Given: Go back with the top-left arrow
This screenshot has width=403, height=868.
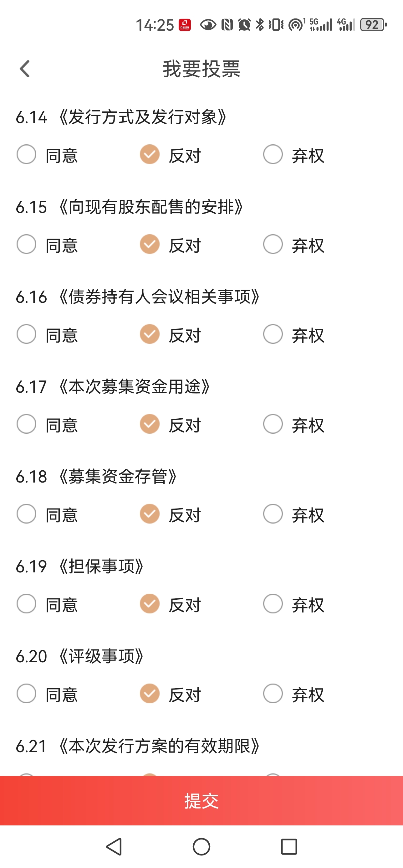Looking at the screenshot, I should pyautogui.click(x=25, y=69).
